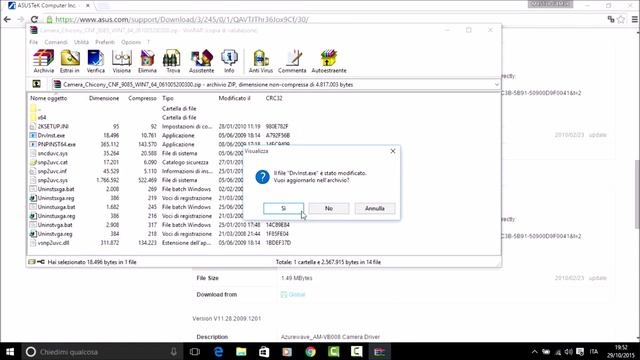This screenshot has height=360, width=640.
Task: Select the PNPINST64.exe file
Action: click(56, 144)
